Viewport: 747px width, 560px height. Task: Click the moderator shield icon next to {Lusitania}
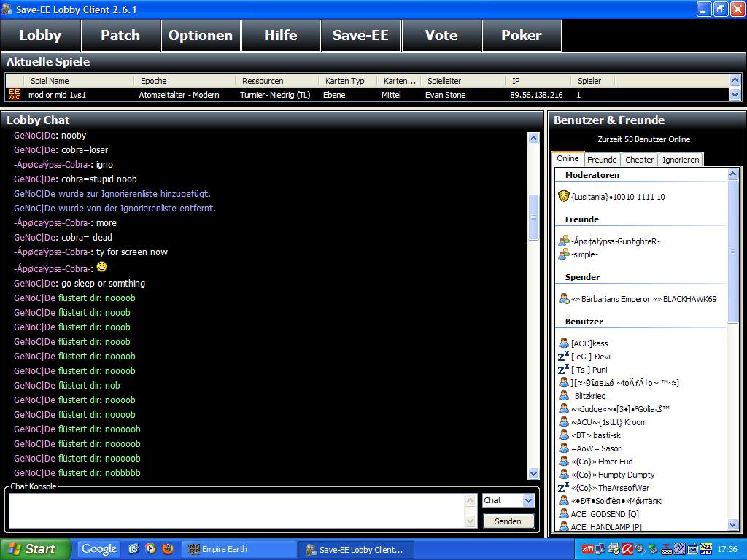pos(563,196)
